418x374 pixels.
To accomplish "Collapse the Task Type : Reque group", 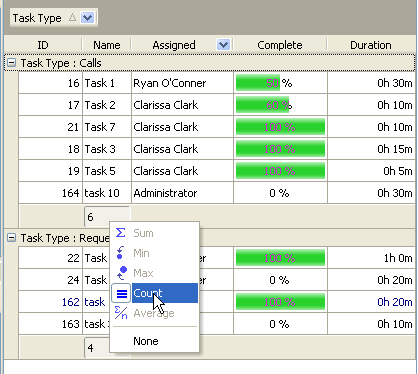I will pyautogui.click(x=12, y=238).
